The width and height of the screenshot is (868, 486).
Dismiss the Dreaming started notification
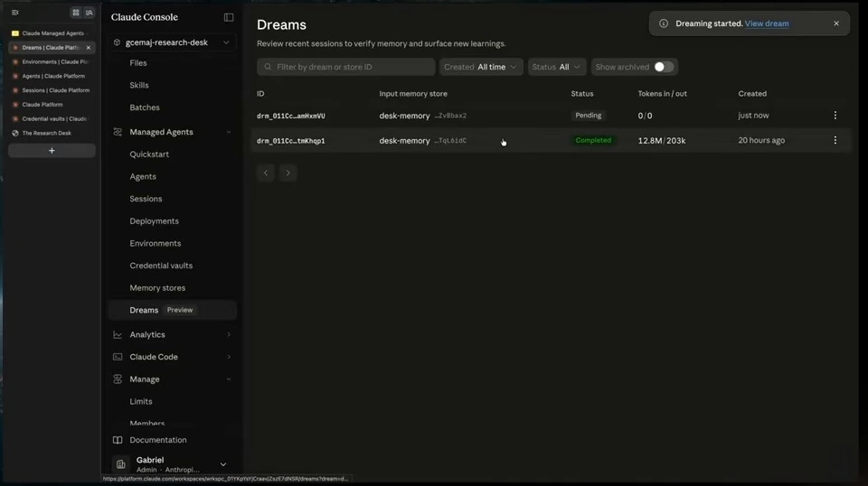point(836,23)
